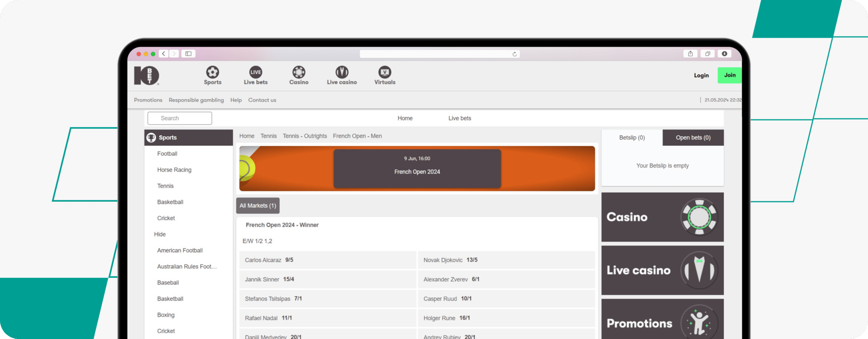Open the Help link

tap(236, 100)
